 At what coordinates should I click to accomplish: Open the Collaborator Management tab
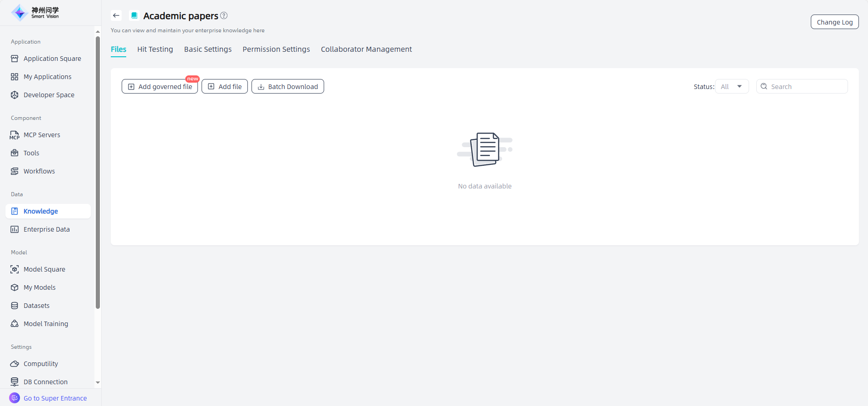[x=366, y=49]
